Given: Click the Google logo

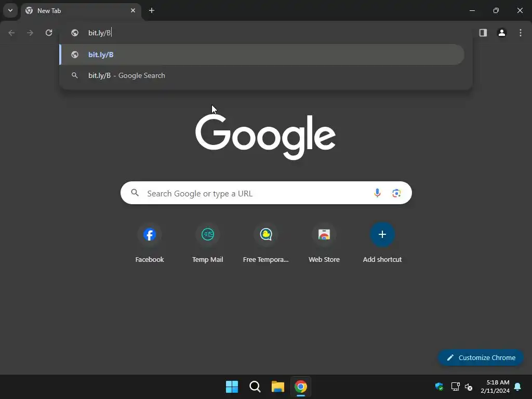Looking at the screenshot, I should (265, 137).
